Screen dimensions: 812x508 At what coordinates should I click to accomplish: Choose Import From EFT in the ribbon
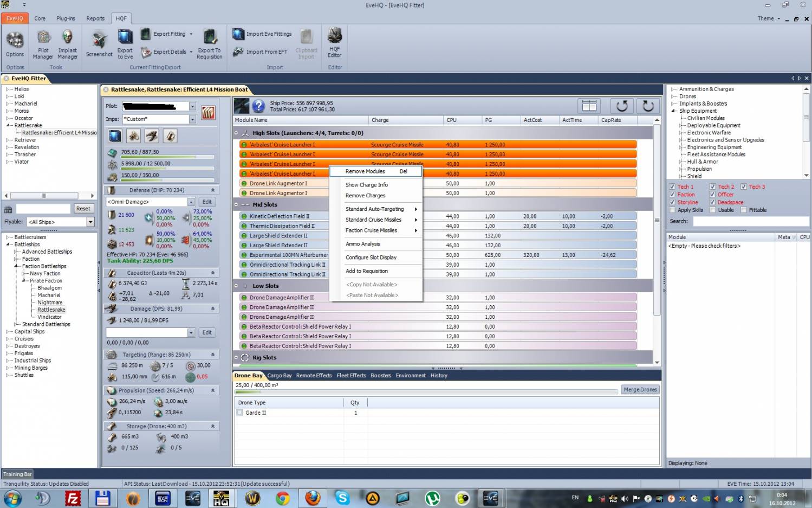[260, 52]
